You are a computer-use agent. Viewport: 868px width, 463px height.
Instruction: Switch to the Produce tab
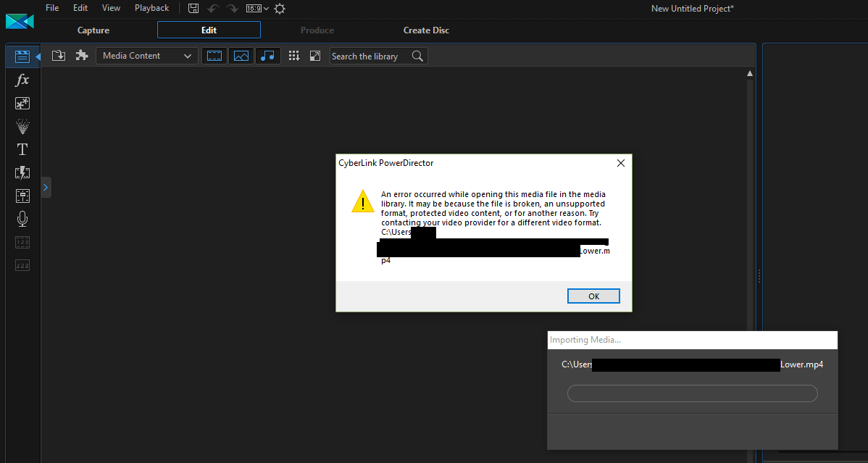click(x=317, y=30)
